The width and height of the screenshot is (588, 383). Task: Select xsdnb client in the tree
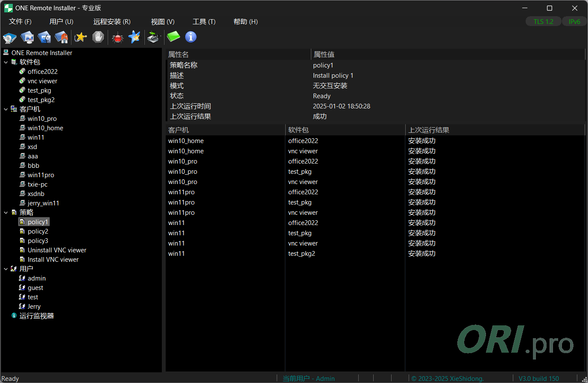click(x=36, y=193)
